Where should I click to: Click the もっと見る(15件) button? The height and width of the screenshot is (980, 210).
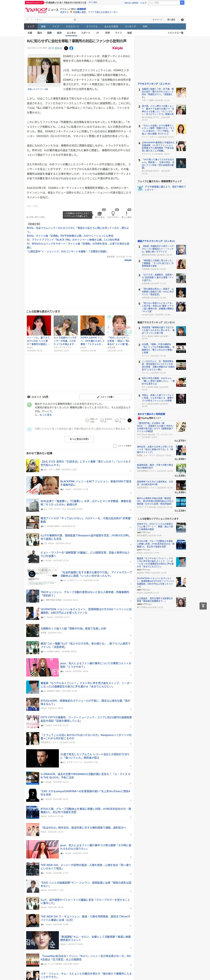coord(79,439)
